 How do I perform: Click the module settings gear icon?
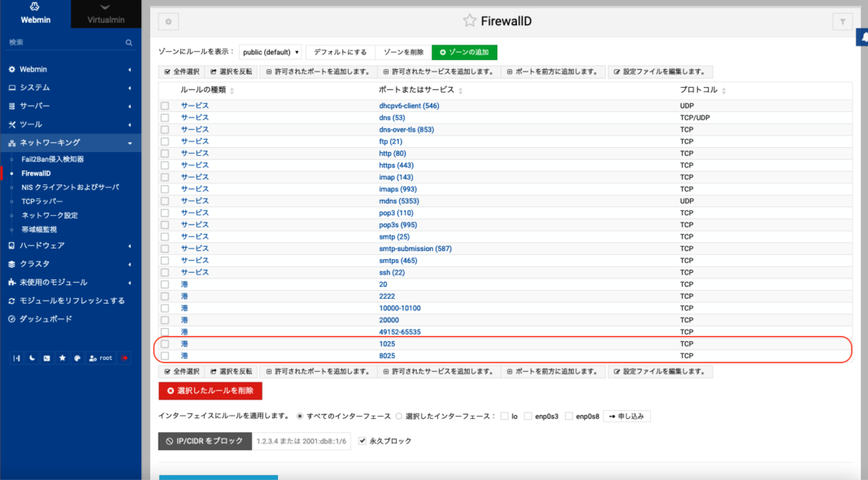pos(168,21)
